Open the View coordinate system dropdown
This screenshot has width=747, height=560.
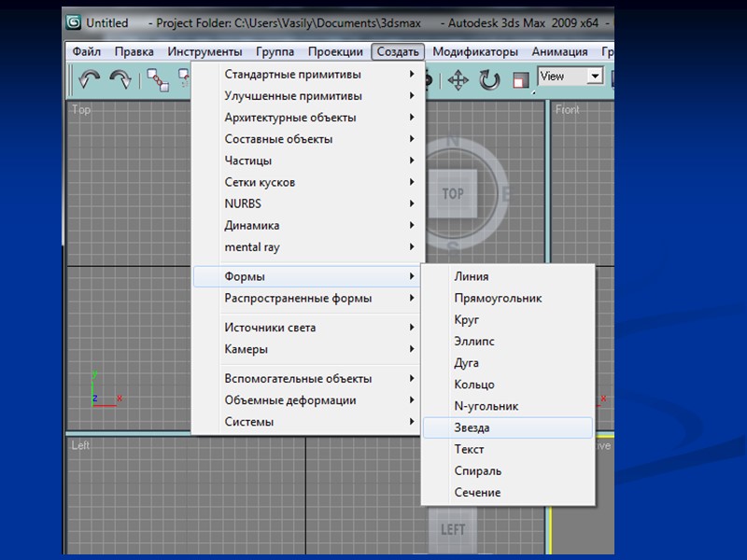point(595,77)
